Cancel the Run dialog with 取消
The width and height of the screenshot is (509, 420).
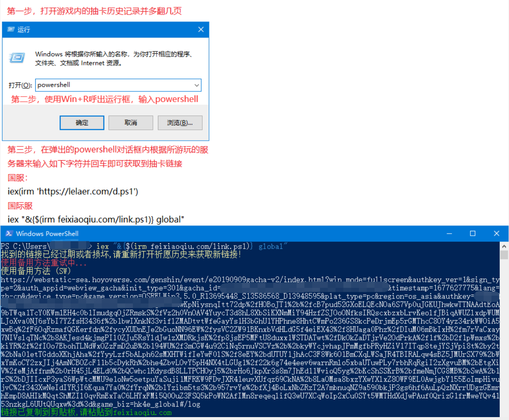click(131, 123)
